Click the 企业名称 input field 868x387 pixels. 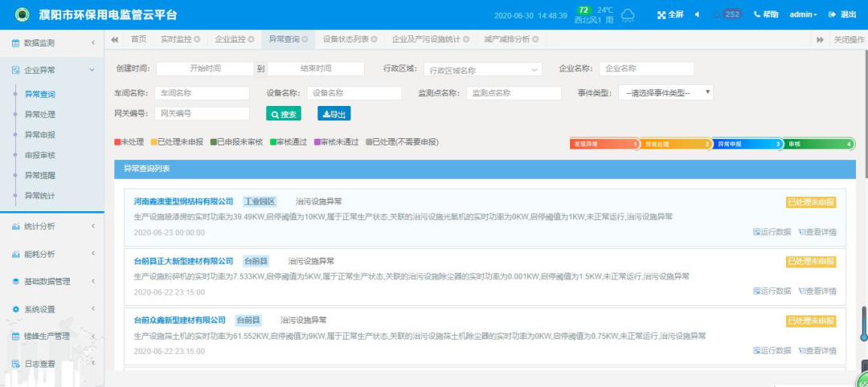pyautogui.click(x=646, y=68)
